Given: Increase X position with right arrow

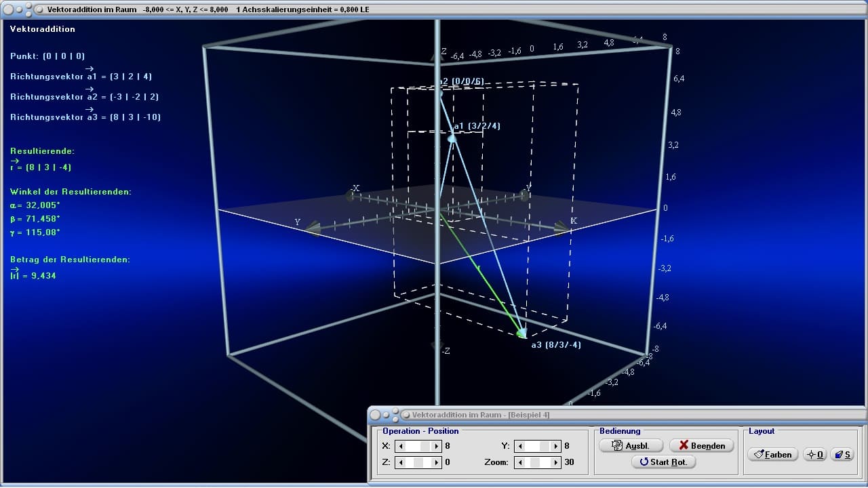Looking at the screenshot, I should [x=437, y=446].
